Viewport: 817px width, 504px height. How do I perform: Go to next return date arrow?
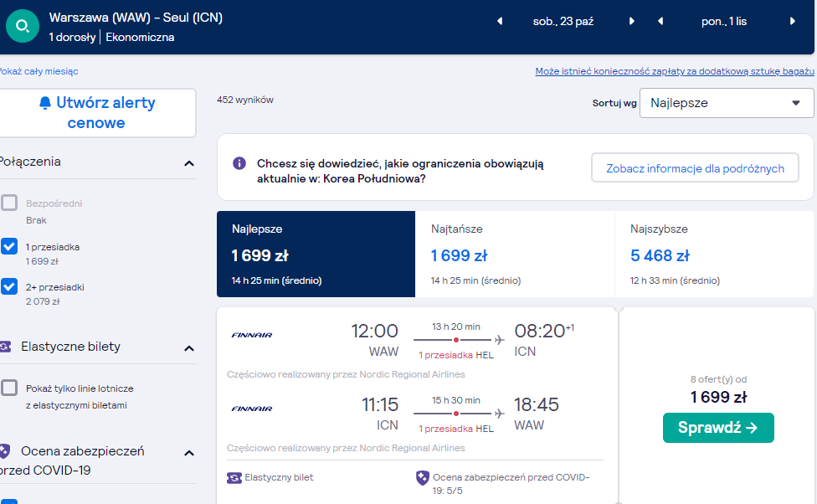click(x=793, y=22)
